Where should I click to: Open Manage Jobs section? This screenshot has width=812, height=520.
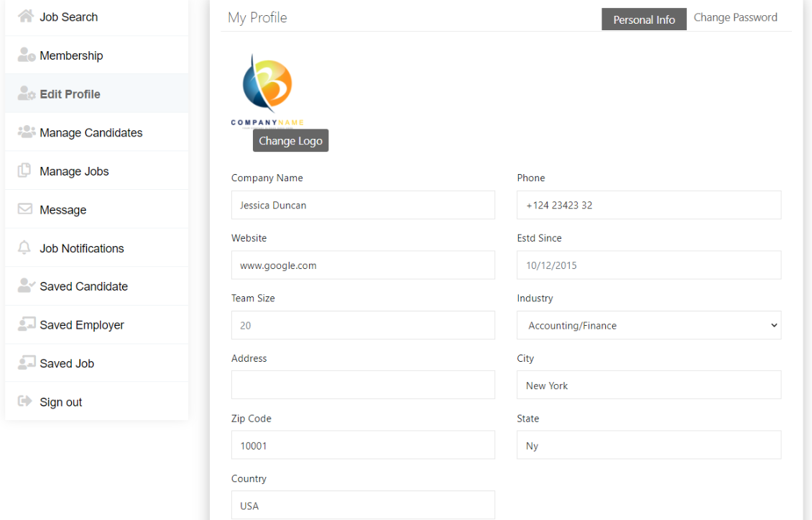tap(96, 170)
